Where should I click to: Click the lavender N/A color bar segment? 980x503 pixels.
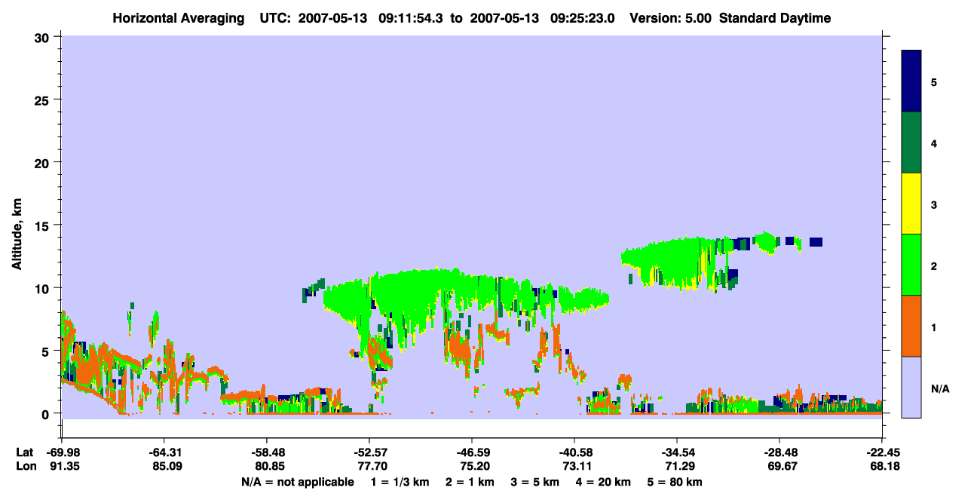(911, 387)
